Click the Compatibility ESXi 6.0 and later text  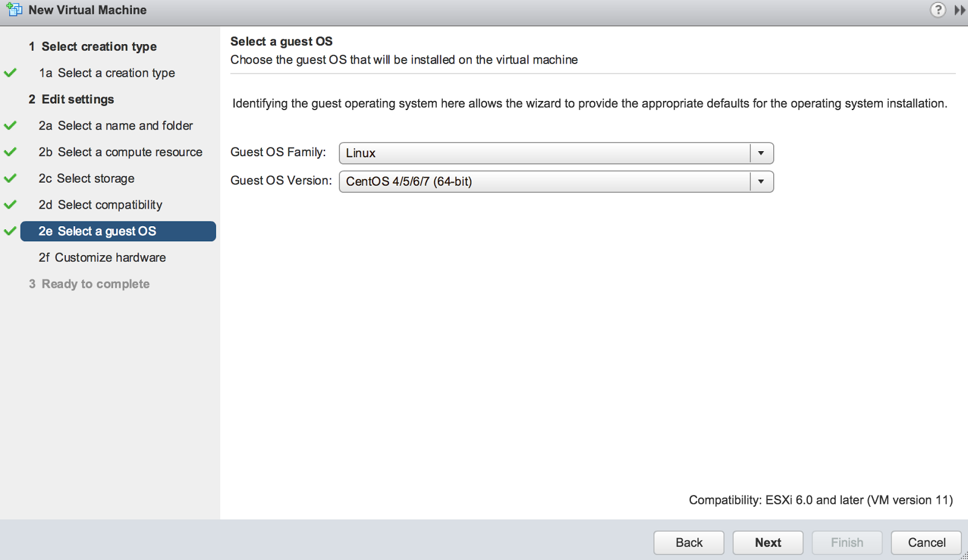(x=821, y=500)
